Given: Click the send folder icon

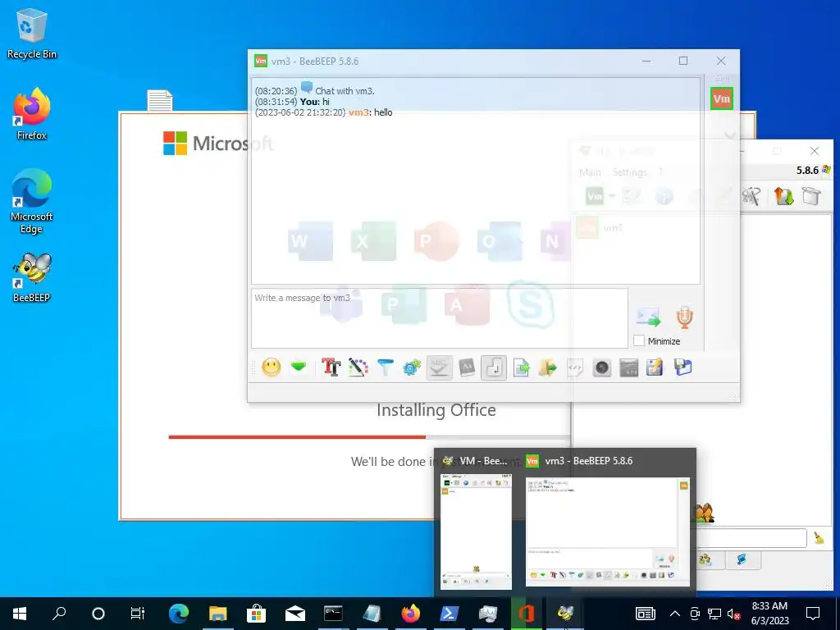Looking at the screenshot, I should (x=547, y=367).
